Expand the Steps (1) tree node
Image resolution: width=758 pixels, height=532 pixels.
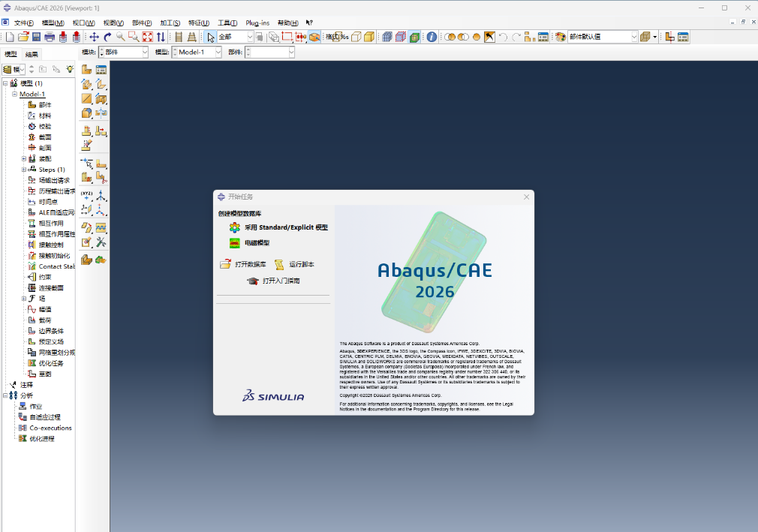[24, 170]
